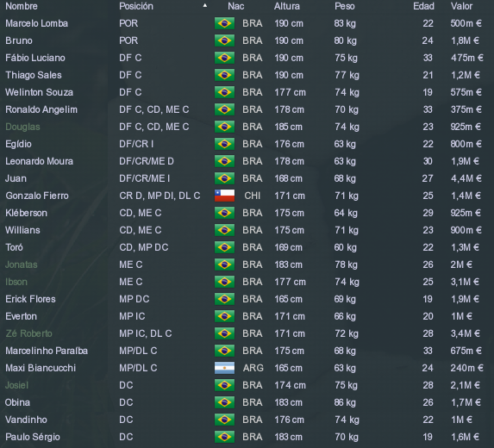Viewport: 494px width, 448px height.
Task: Select the Marcelinho Paraíba player name
Action: tap(47, 351)
